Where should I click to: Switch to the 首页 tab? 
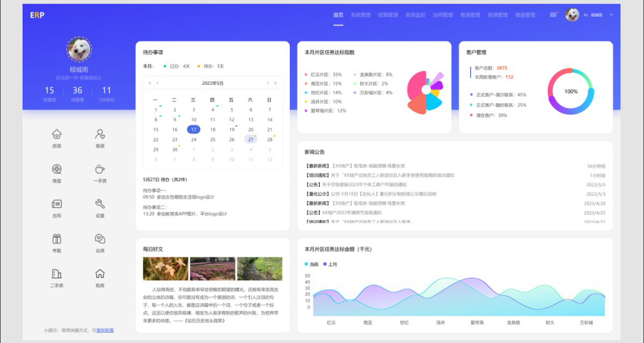tap(338, 15)
